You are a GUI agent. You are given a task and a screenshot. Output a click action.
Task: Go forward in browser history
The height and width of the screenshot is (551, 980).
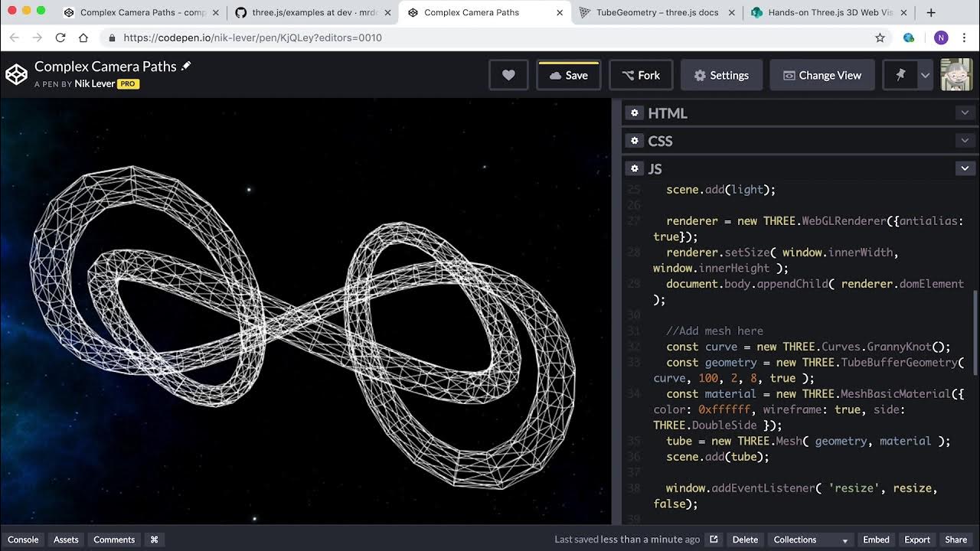[x=37, y=37]
